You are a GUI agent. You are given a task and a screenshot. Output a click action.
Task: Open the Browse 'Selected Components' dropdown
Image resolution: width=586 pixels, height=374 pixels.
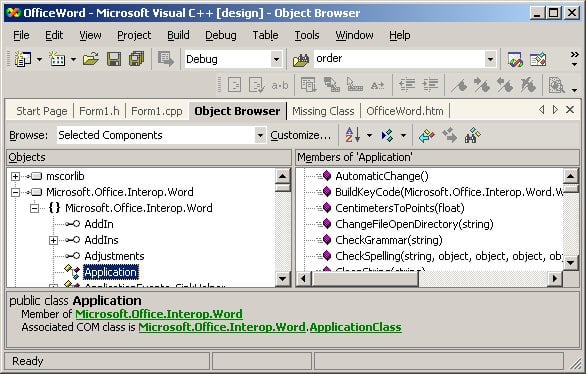[x=260, y=135]
